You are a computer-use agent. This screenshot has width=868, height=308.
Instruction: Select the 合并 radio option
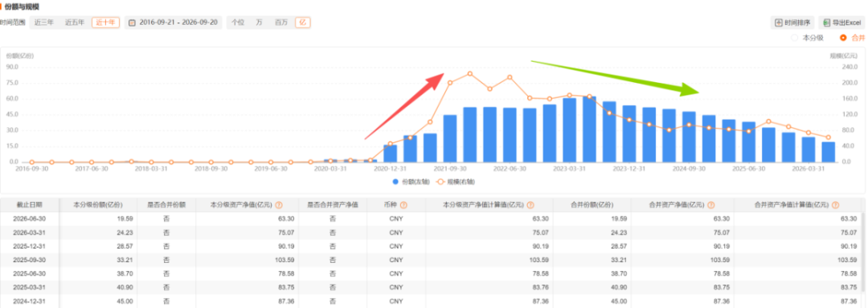[x=843, y=38]
